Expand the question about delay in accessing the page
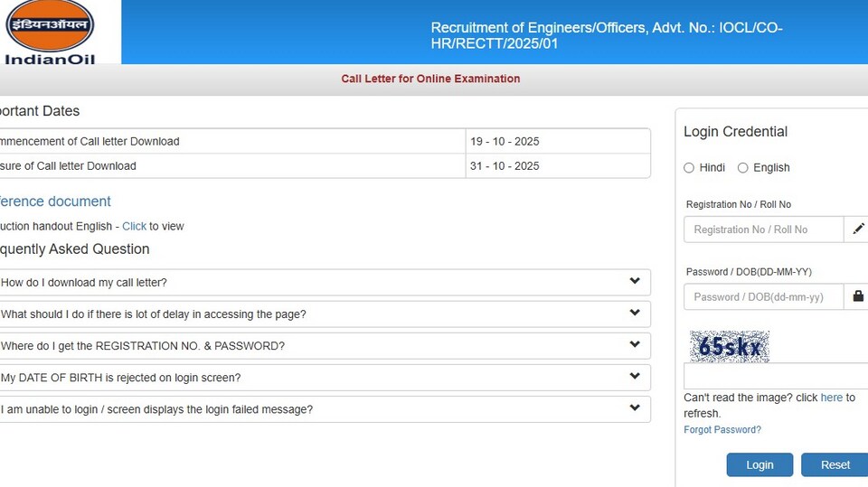This screenshot has width=868, height=487. click(x=325, y=314)
